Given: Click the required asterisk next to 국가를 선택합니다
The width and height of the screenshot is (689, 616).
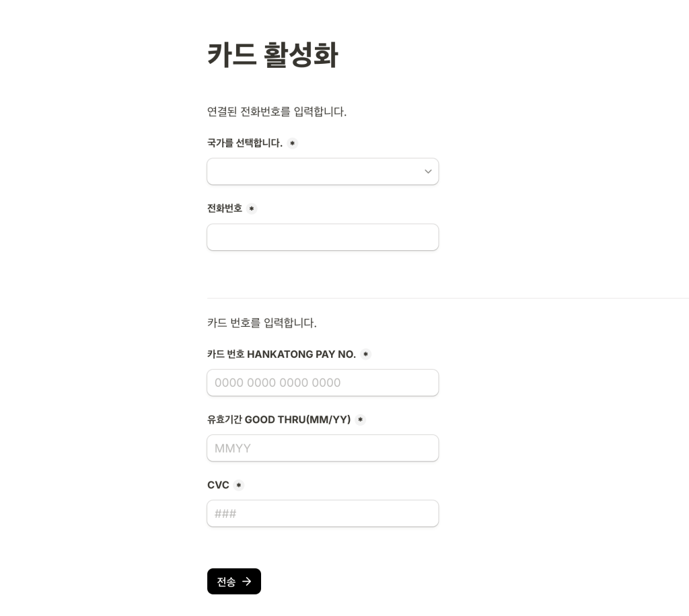Looking at the screenshot, I should (292, 143).
